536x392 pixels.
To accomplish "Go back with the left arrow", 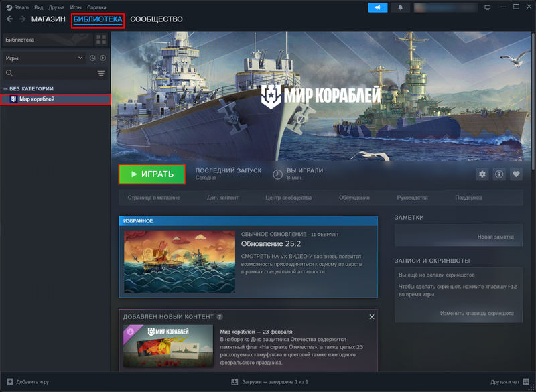I will [9, 19].
